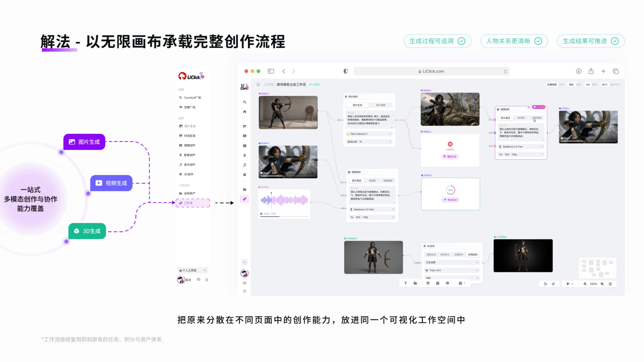This screenshot has width=644, height=362.
Task: Select 3D character model thumbnail with bow beside
Action: 374,257
